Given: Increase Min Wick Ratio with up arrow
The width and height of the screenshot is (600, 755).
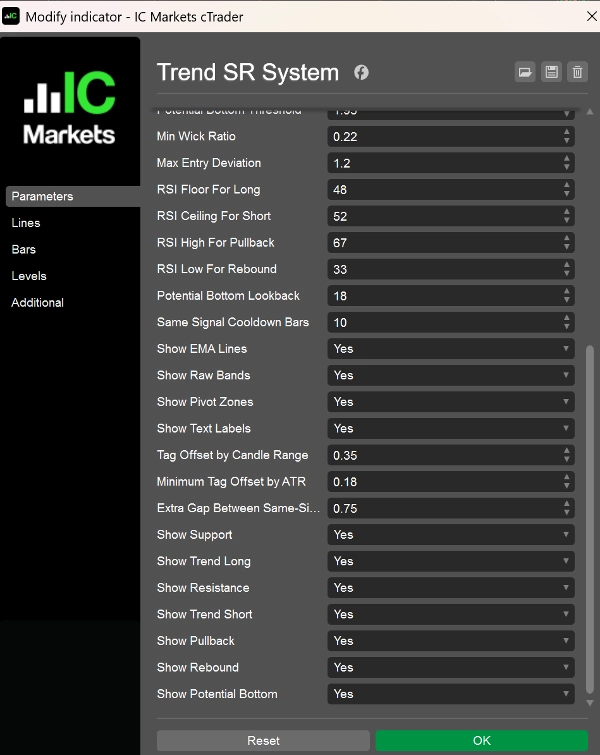Looking at the screenshot, I should (x=567, y=132).
